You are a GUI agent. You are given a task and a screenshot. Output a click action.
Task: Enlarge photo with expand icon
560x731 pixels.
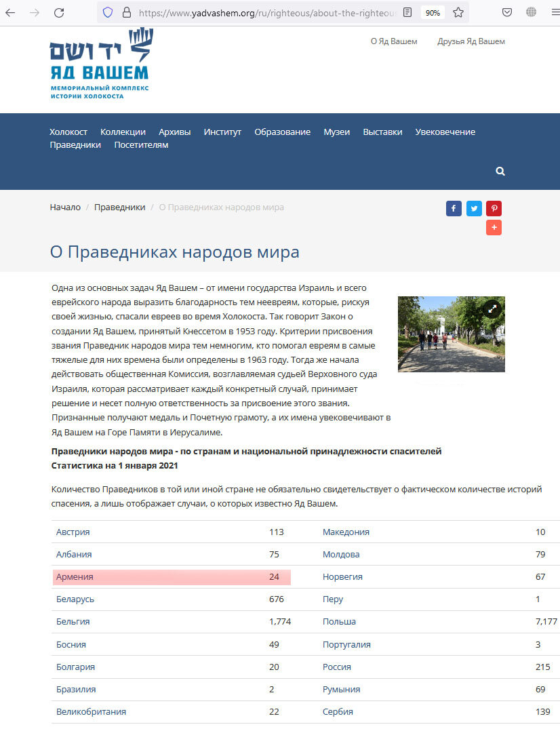pos(492,309)
